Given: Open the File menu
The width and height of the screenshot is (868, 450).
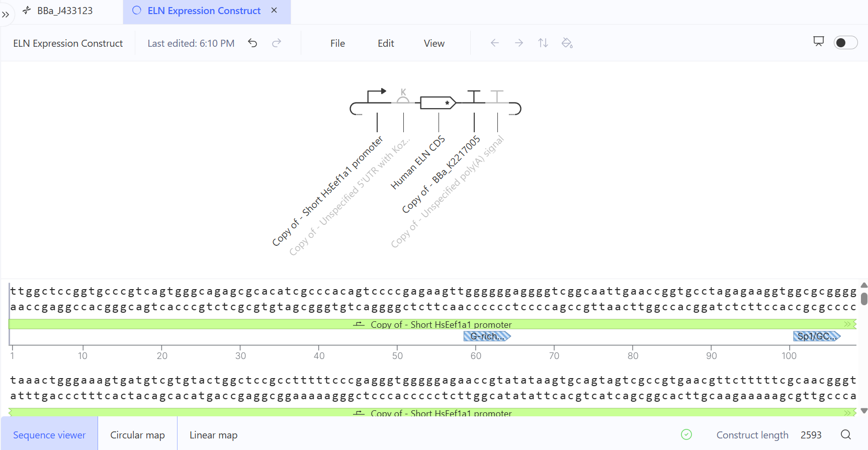Looking at the screenshot, I should pos(337,43).
